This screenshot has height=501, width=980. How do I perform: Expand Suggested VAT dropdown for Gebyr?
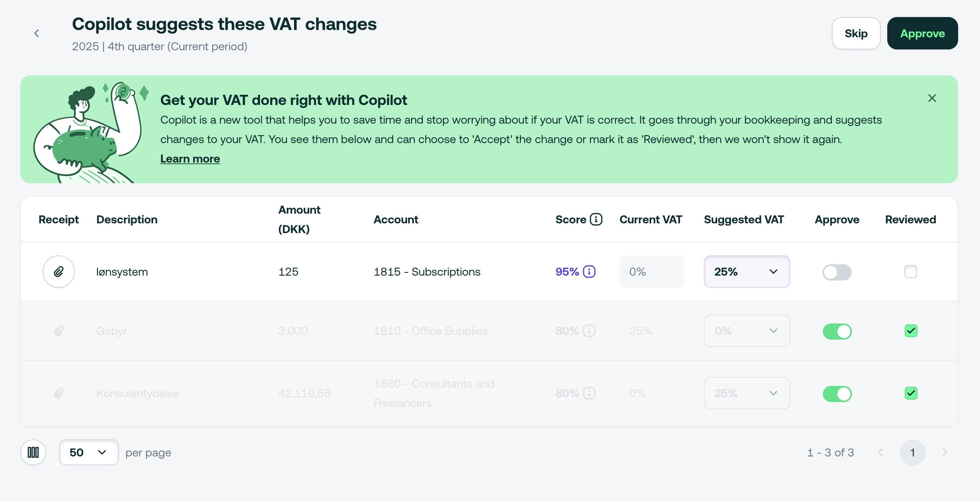(x=747, y=331)
